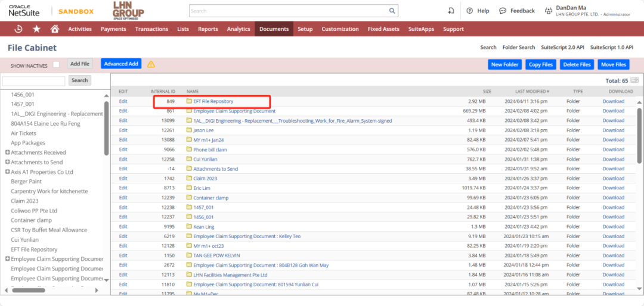Click folder icon of Kean Ling row
The image size is (644, 306).
pyautogui.click(x=190, y=226)
